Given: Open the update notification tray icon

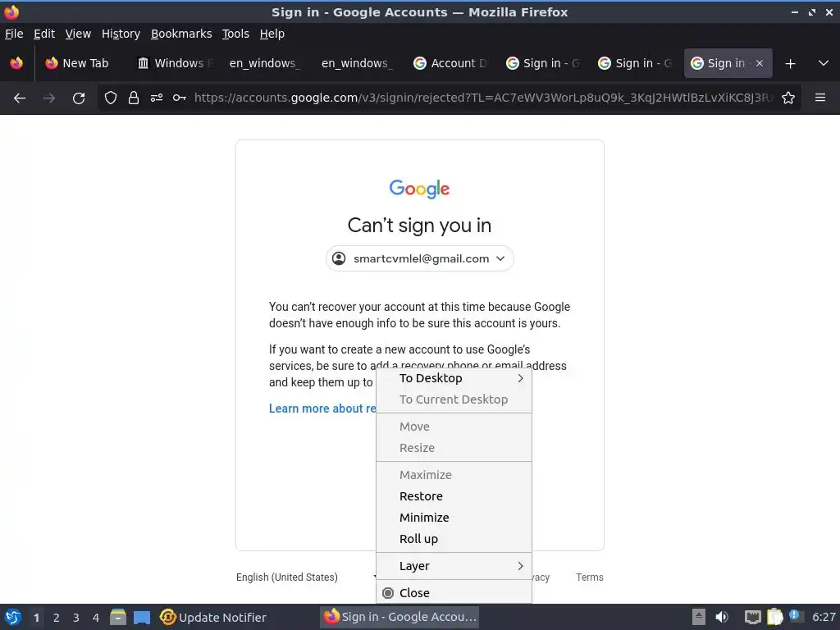Looking at the screenshot, I should 796,616.
